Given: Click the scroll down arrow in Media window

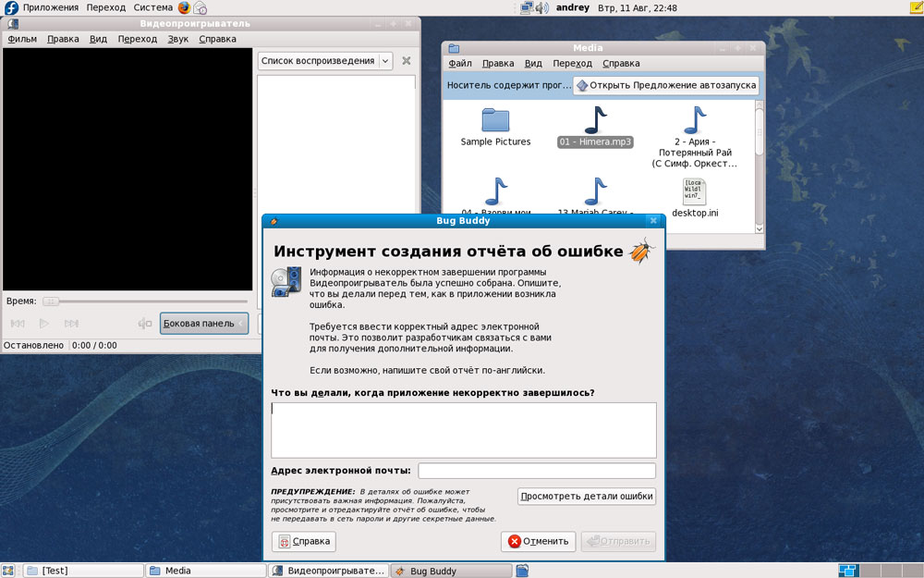Looking at the screenshot, I should click(759, 228).
